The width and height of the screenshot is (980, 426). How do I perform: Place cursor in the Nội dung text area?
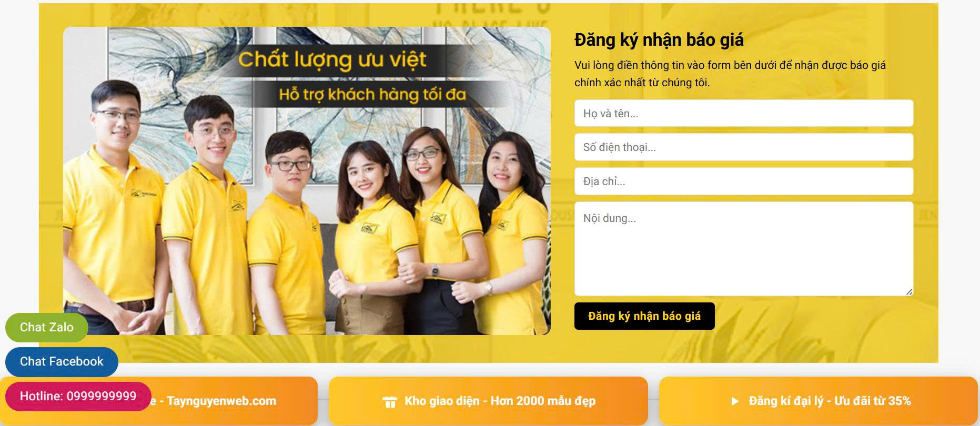(x=744, y=248)
